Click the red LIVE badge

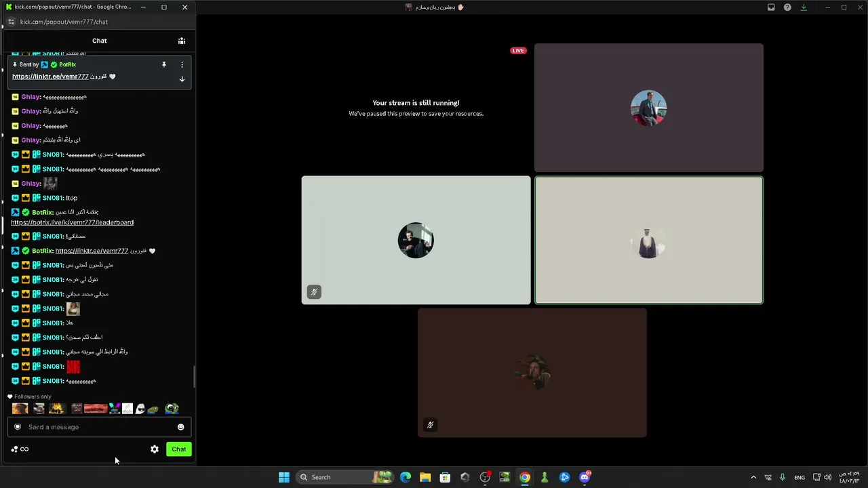click(x=518, y=51)
